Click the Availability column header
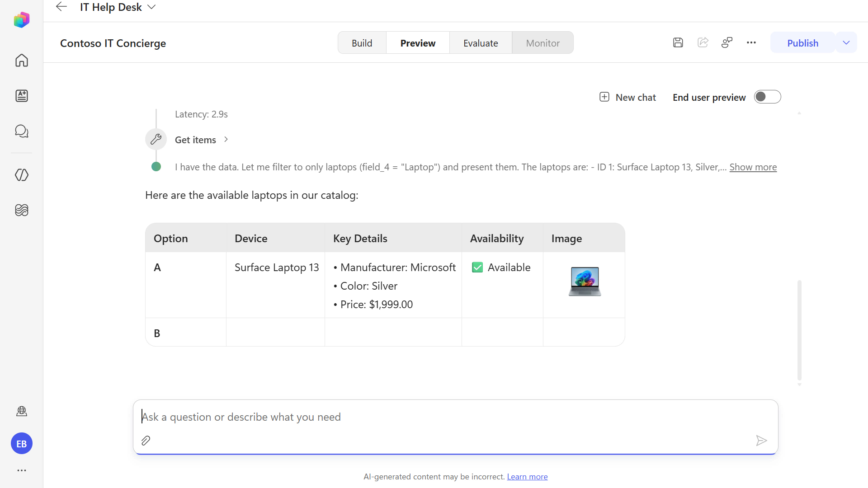 (497, 239)
